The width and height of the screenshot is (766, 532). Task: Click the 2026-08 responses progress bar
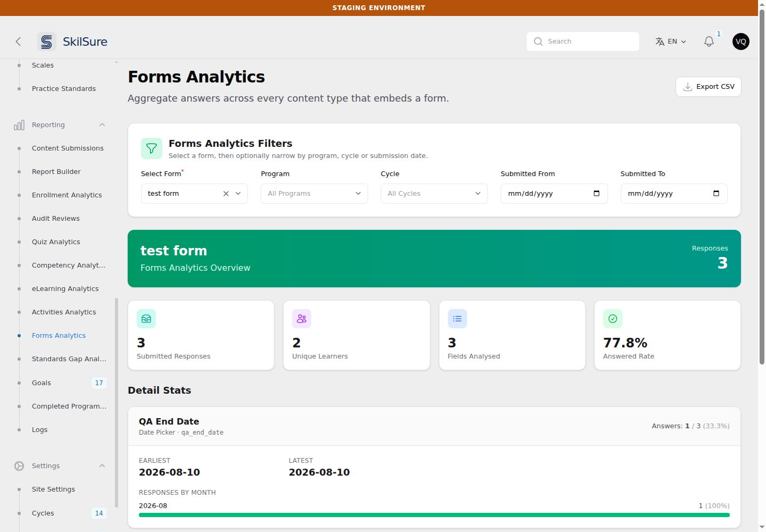coord(434,515)
